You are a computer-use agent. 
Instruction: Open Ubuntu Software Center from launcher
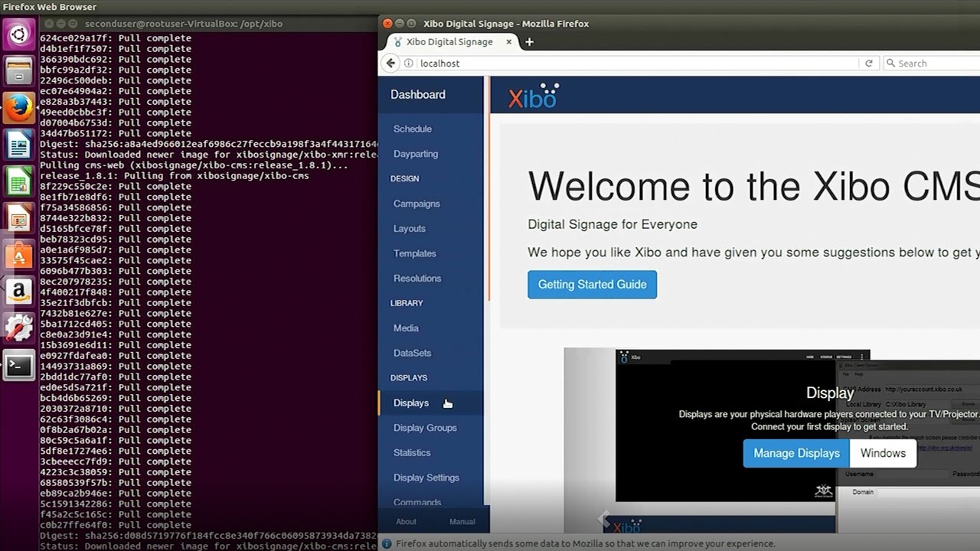(x=19, y=254)
